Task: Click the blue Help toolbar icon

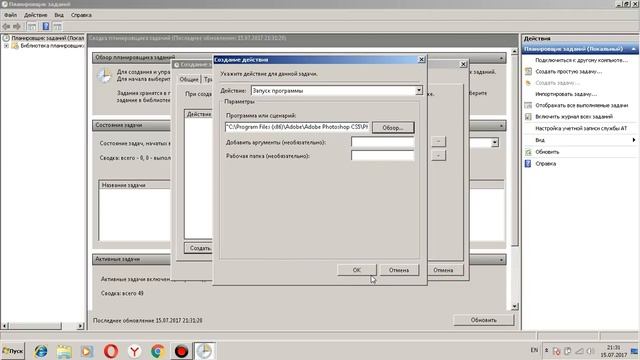Action: point(46,27)
